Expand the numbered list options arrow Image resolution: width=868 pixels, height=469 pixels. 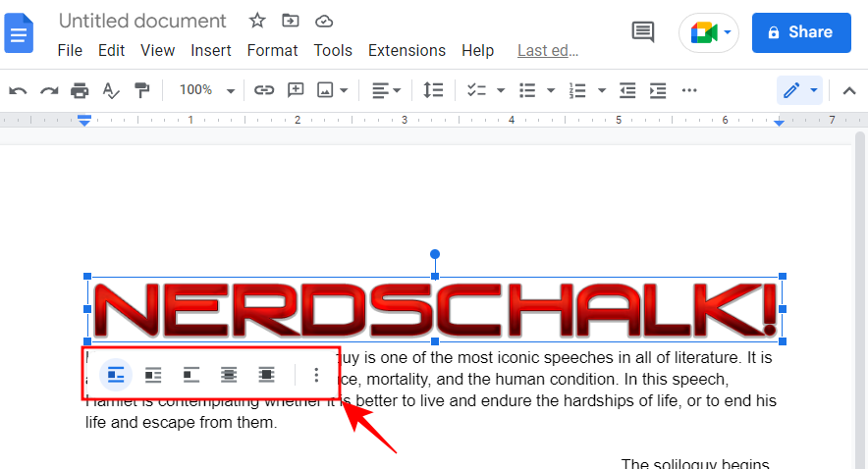tap(602, 90)
